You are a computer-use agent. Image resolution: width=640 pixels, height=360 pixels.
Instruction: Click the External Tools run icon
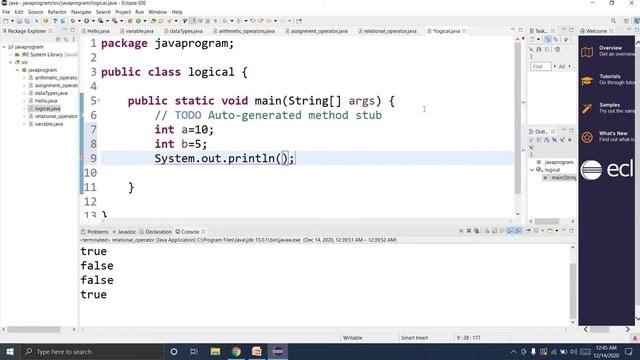click(x=115, y=21)
